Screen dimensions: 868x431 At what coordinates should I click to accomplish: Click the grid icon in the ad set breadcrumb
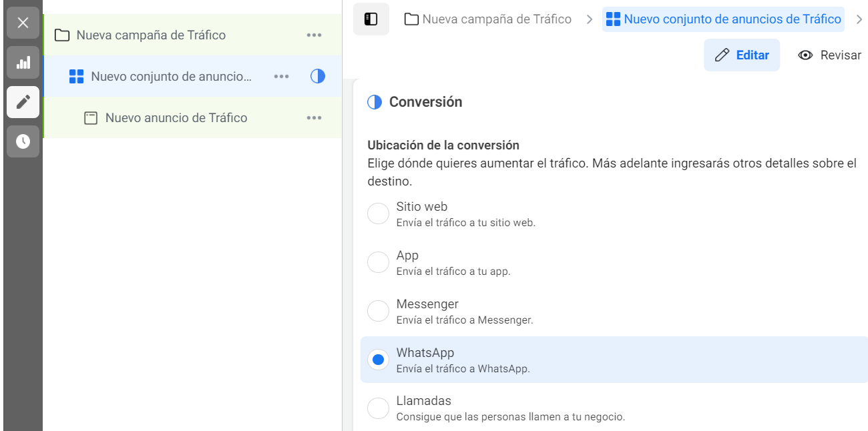(612, 19)
